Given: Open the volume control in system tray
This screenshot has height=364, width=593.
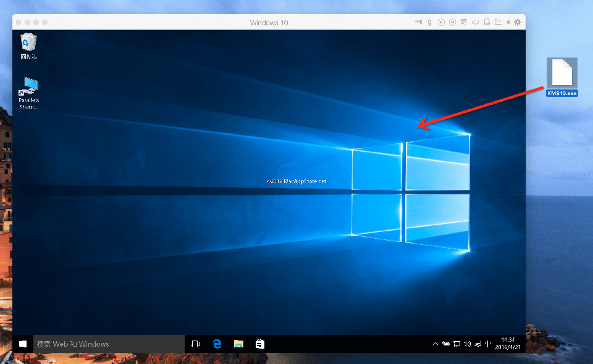Looking at the screenshot, I should tap(467, 344).
